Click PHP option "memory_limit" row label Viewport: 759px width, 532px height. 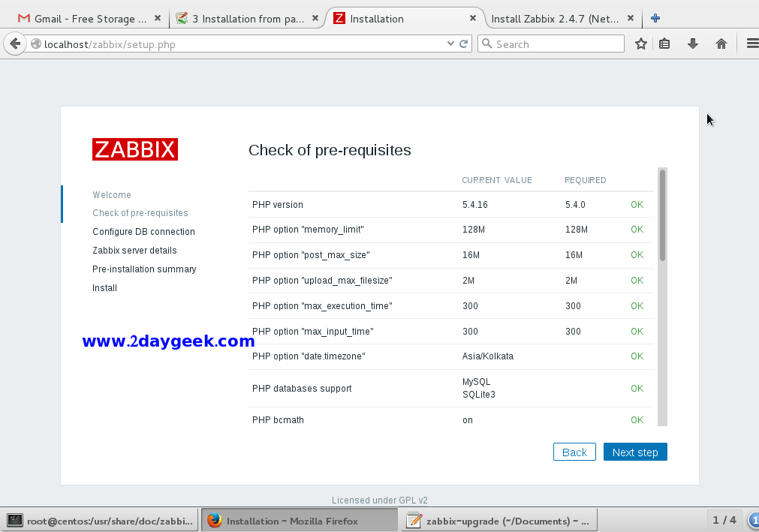(308, 230)
